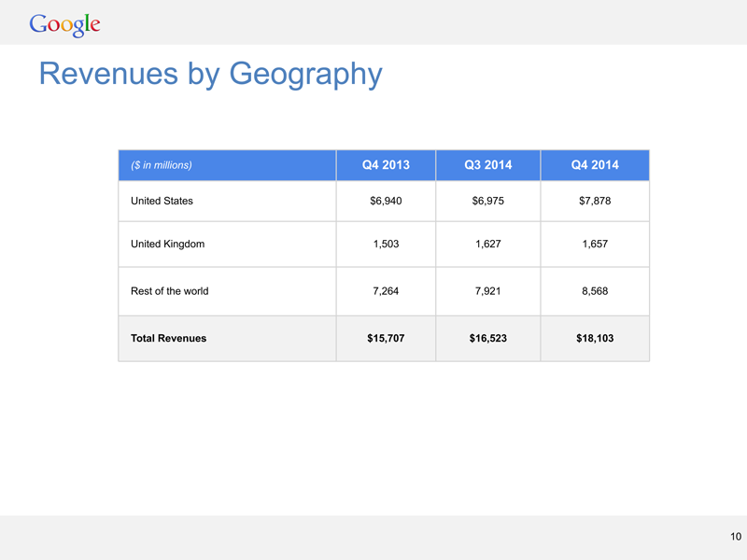Select the United States row label
This screenshot has width=747, height=560.
point(162,201)
